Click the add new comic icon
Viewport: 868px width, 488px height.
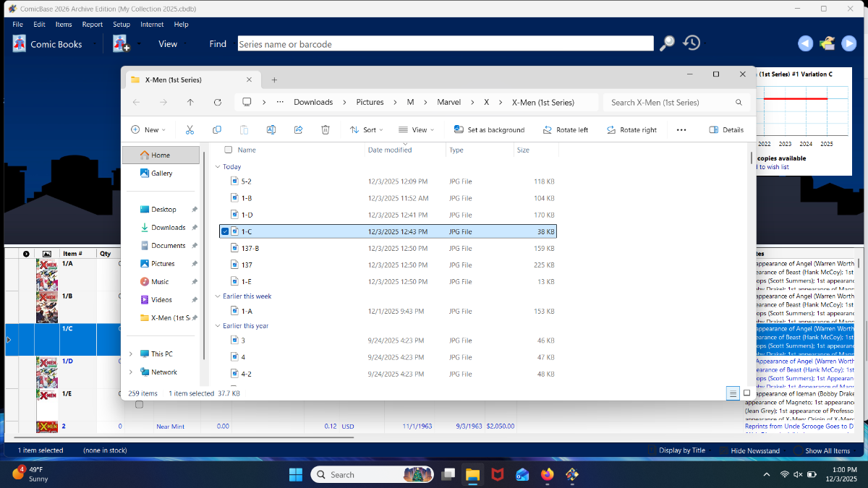(x=121, y=44)
